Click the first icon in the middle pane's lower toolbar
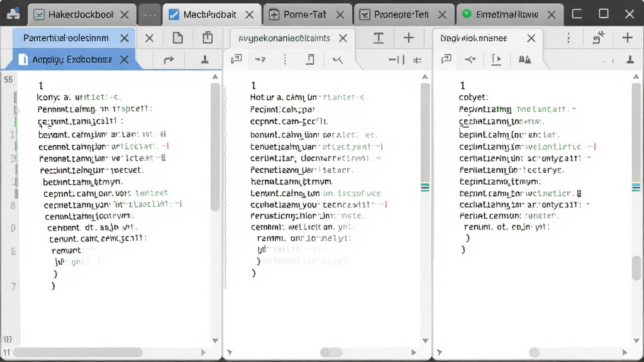 tap(236, 60)
